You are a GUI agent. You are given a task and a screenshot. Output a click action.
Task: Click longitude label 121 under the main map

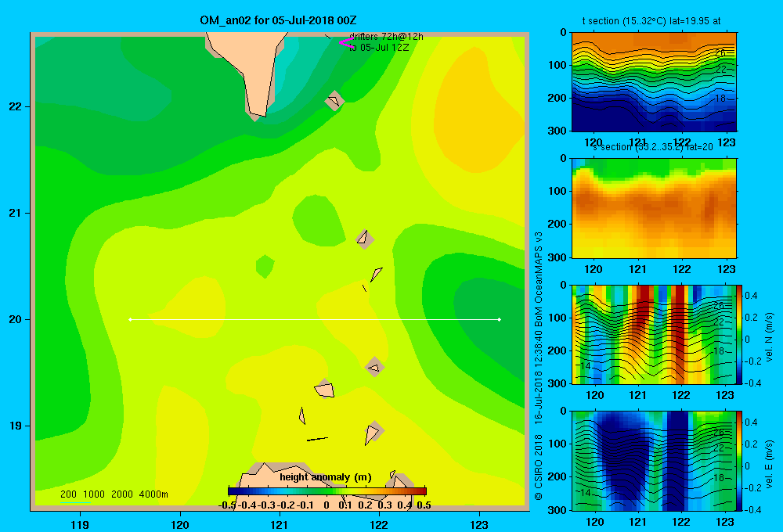280,524
